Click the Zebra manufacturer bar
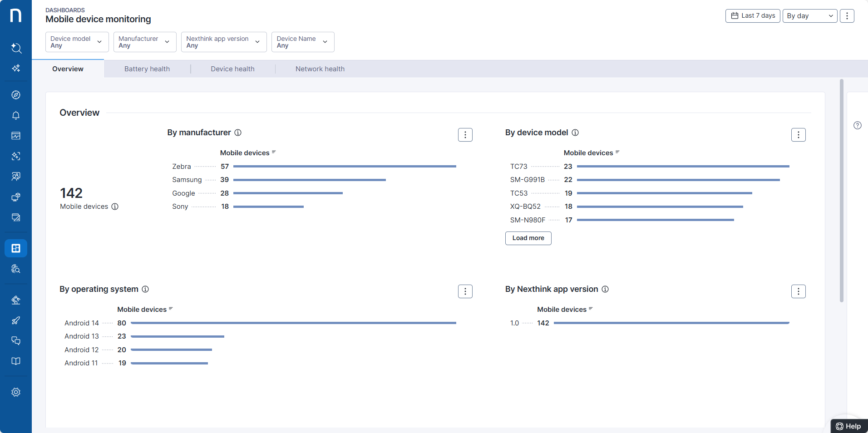The width and height of the screenshot is (868, 433). (x=344, y=167)
